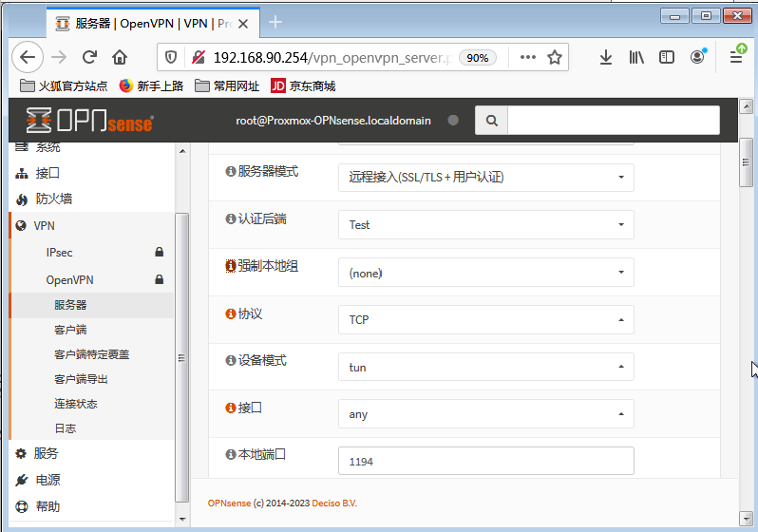Open the Firefox hamburger menu

click(736, 57)
